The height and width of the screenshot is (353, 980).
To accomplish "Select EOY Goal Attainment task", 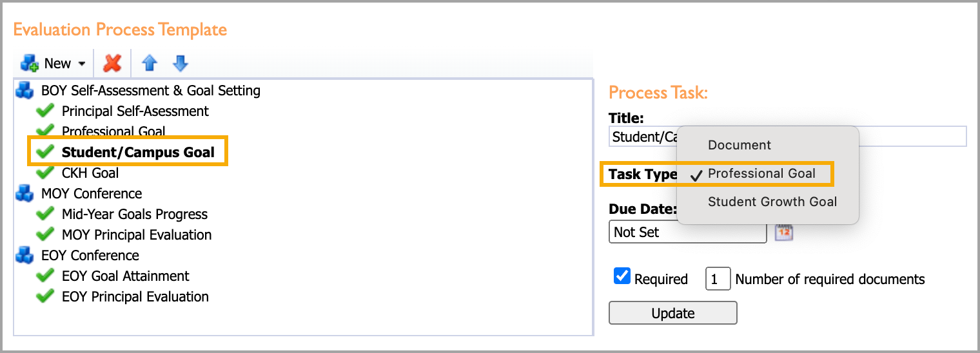I will [x=126, y=276].
